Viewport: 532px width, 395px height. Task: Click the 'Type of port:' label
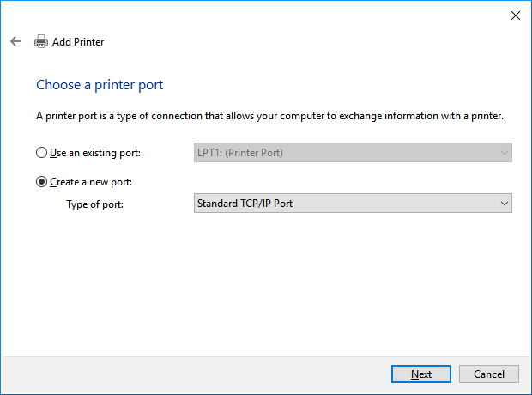94,204
